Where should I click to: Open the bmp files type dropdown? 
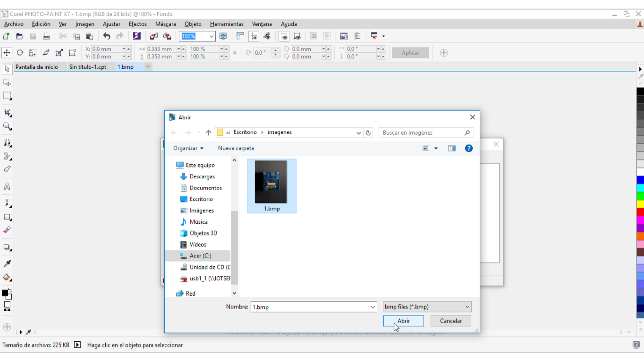pyautogui.click(x=427, y=307)
